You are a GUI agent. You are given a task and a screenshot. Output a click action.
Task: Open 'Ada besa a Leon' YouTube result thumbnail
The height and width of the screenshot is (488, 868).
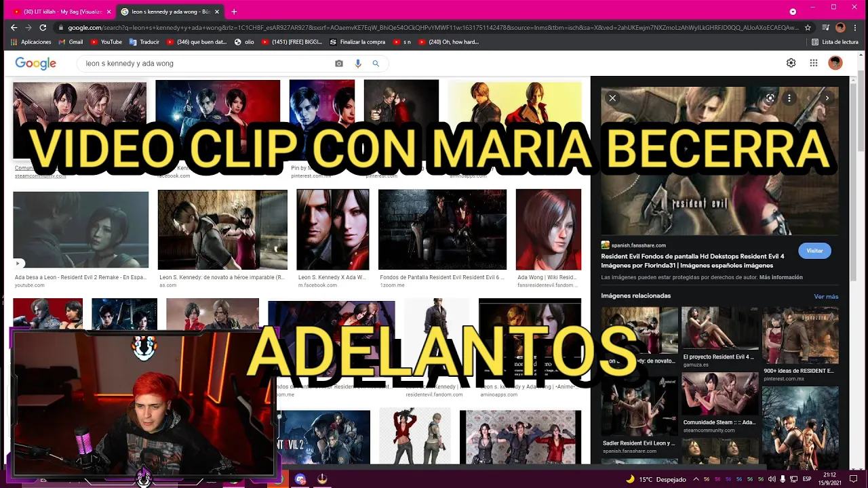tap(81, 230)
